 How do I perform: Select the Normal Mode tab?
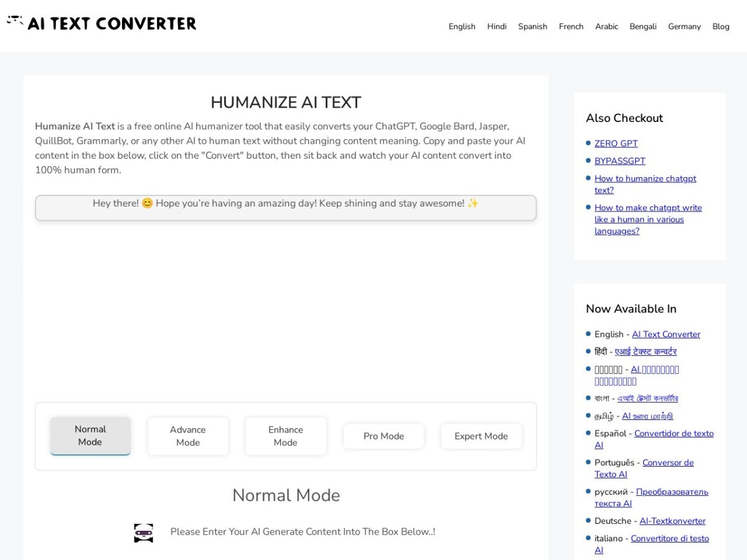point(90,436)
